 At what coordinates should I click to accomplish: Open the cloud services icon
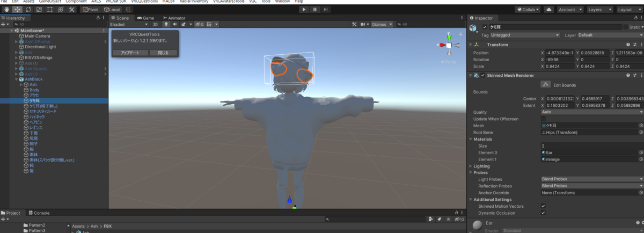click(x=548, y=10)
